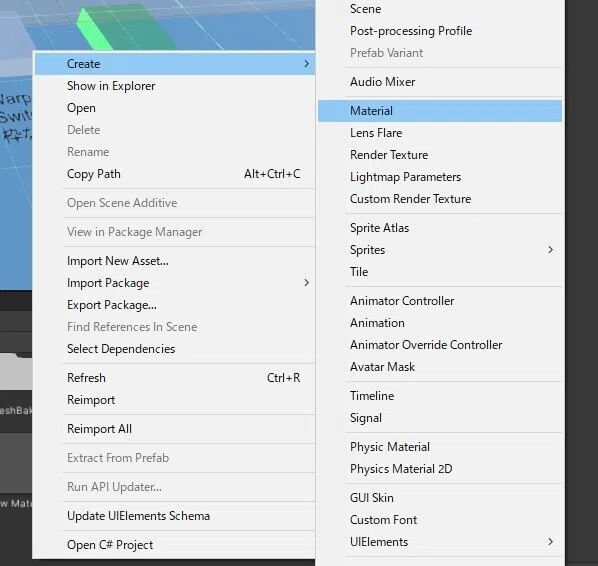Create a Sprite Atlas
The width and height of the screenshot is (598, 566).
click(440, 228)
